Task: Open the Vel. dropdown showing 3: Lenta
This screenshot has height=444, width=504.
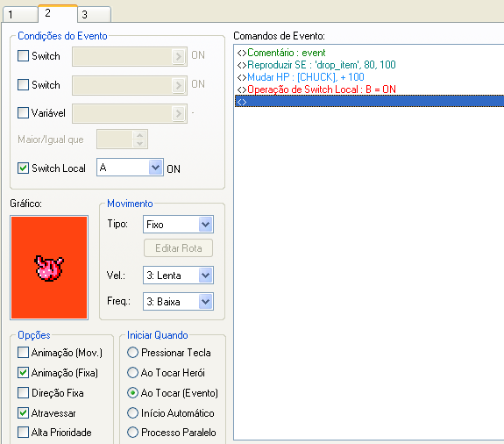Action: [178, 276]
